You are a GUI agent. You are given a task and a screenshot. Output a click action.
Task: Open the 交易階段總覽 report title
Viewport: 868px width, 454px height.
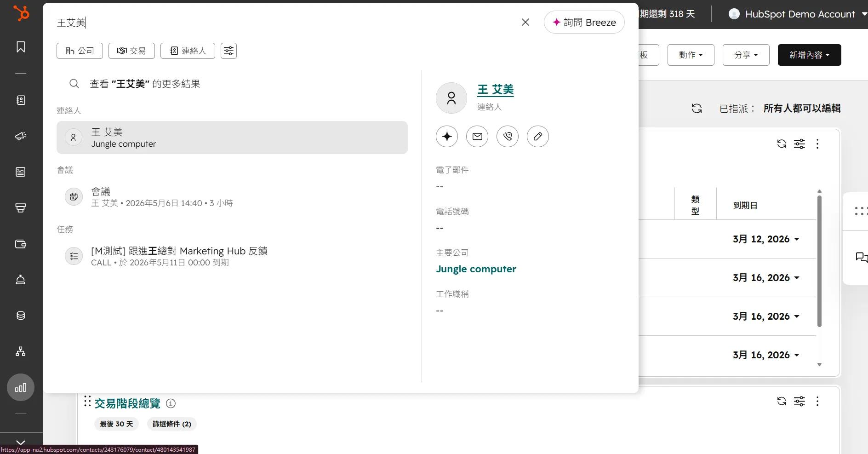pyautogui.click(x=127, y=403)
